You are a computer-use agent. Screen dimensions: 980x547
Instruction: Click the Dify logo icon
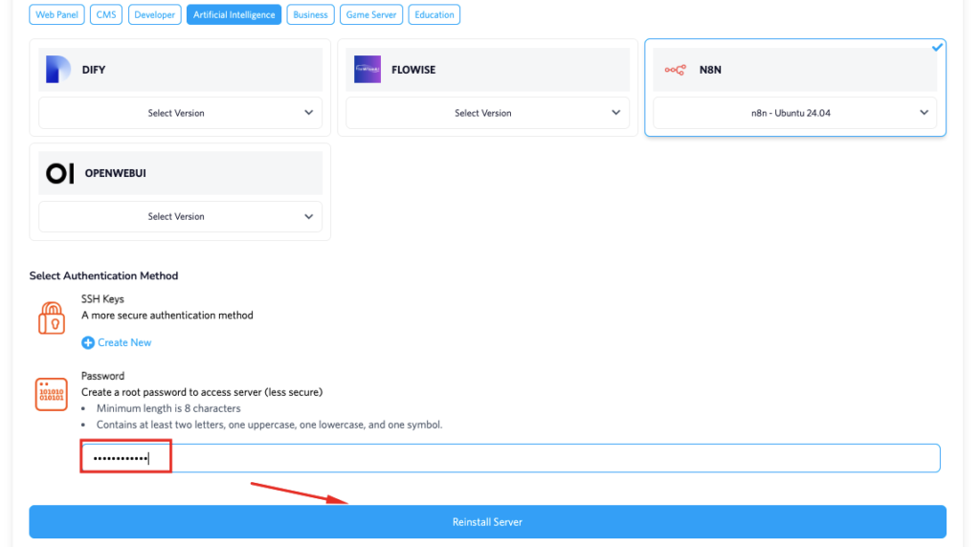pos(58,69)
